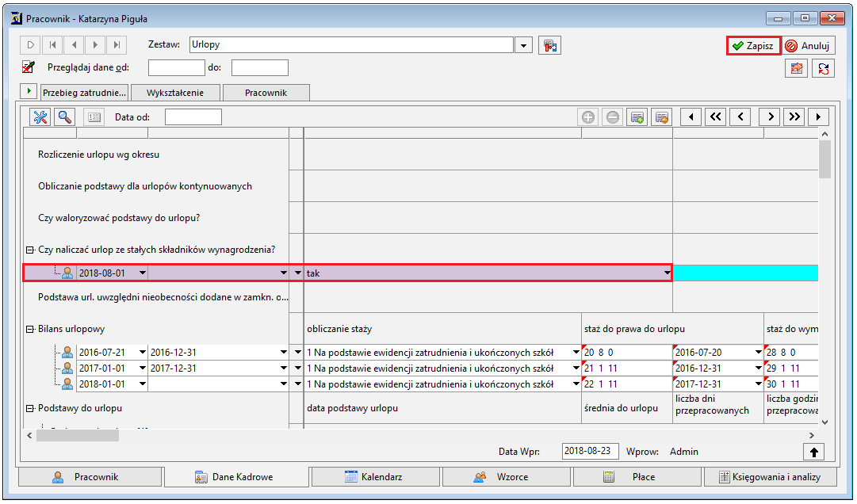This screenshot has width=857, height=504.
Task: Click the Data Wpr field showing 2018-08-23
Action: pos(591,451)
